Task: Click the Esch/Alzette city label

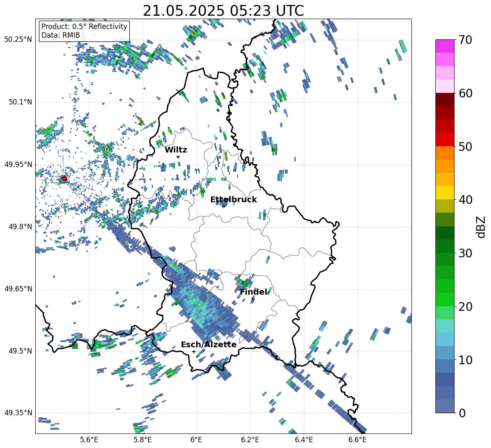Action: tap(209, 344)
